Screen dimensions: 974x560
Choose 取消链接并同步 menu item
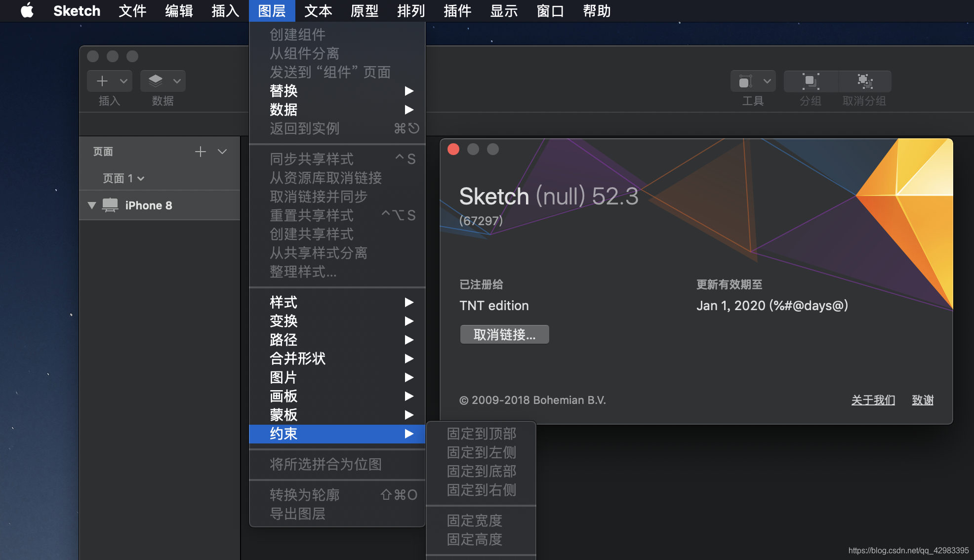(337, 197)
